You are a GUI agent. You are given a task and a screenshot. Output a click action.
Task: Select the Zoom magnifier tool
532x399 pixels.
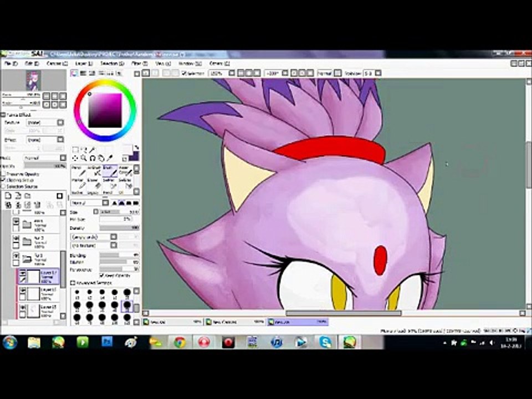pyautogui.click(x=84, y=158)
